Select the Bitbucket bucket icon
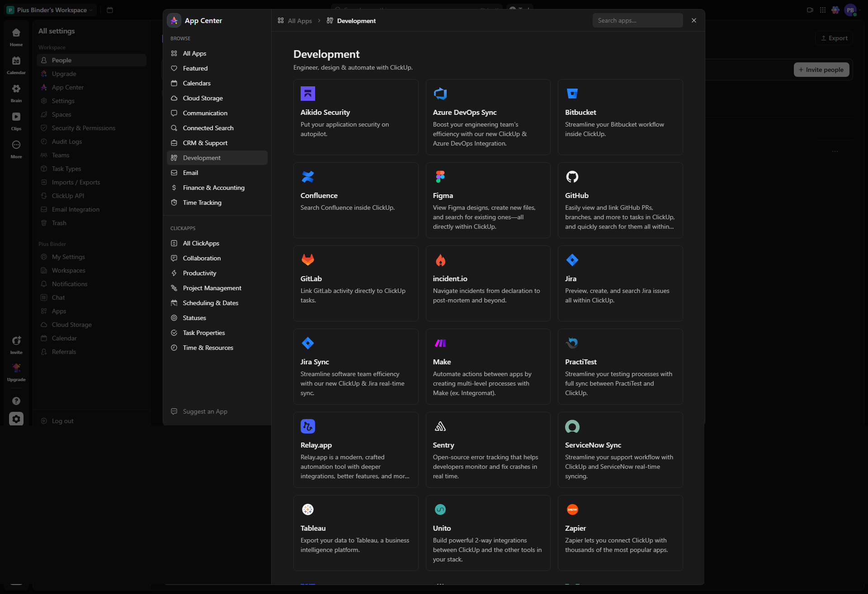Viewport: 868px width, 594px height. (572, 94)
